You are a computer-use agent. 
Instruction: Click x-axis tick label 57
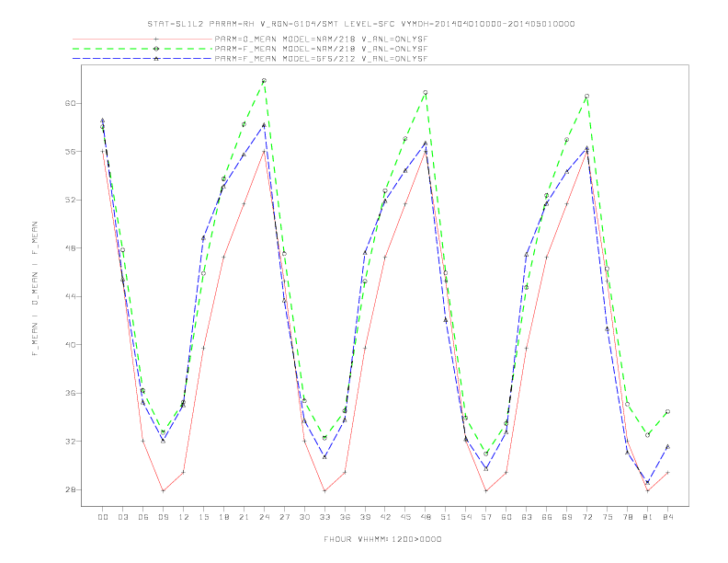coord(486,517)
